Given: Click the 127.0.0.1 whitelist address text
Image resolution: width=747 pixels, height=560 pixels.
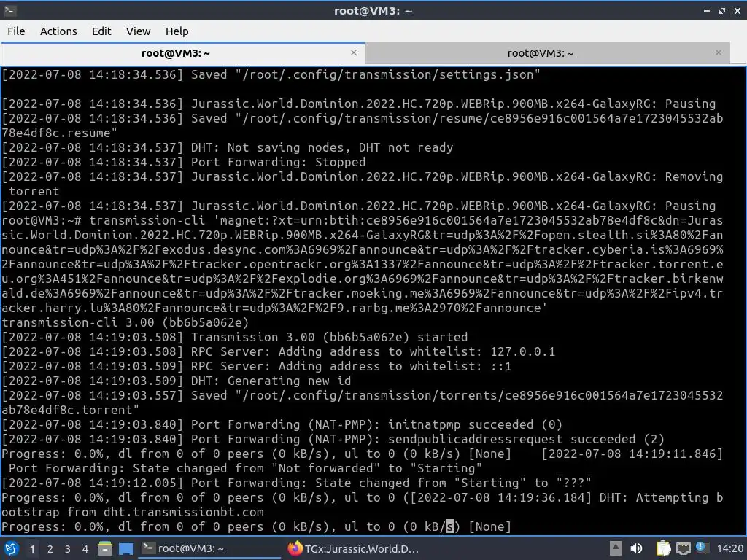Looking at the screenshot, I should tap(522, 352).
